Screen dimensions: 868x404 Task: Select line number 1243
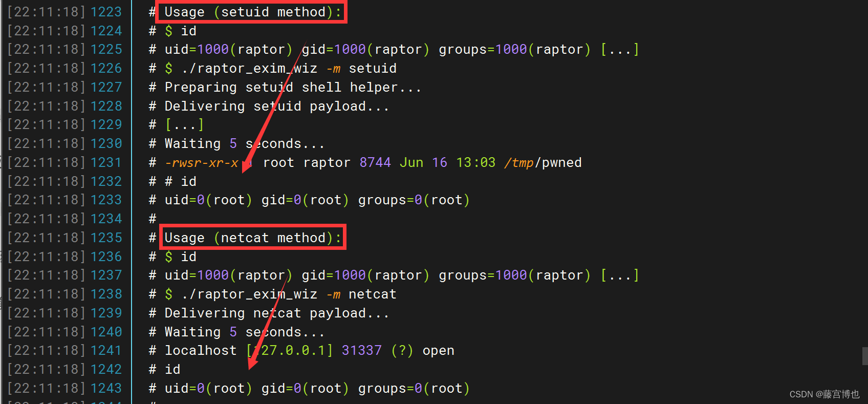106,388
